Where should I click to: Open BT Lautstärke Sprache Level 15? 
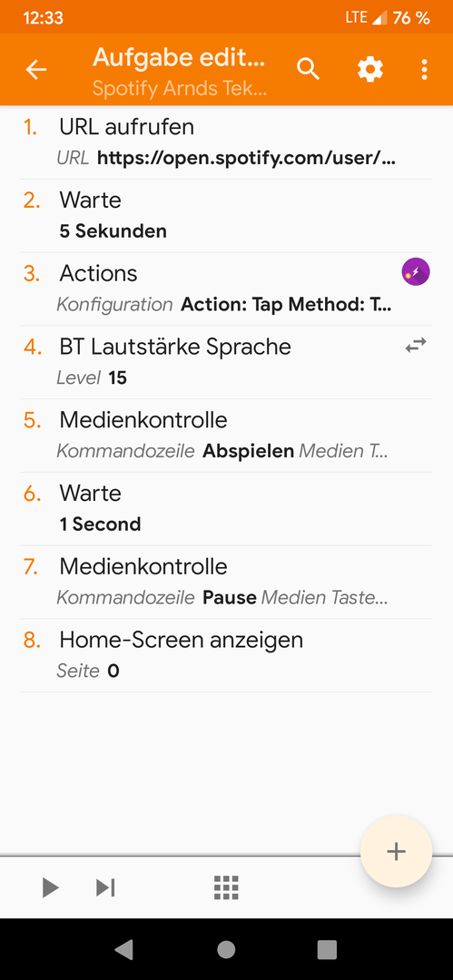point(226,362)
